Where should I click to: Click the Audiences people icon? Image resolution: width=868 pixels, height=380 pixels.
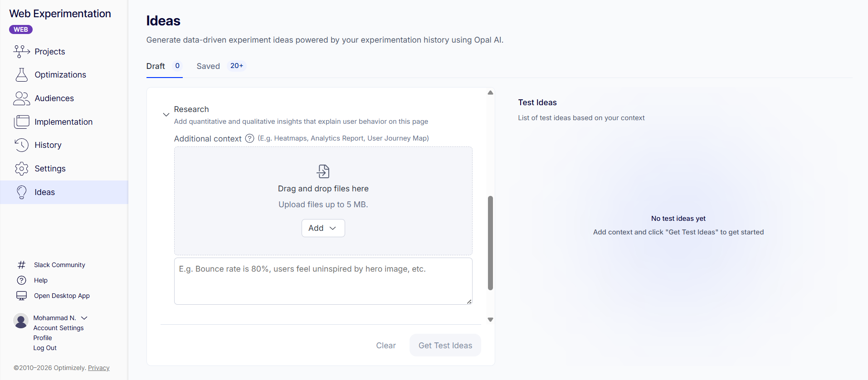[22, 98]
